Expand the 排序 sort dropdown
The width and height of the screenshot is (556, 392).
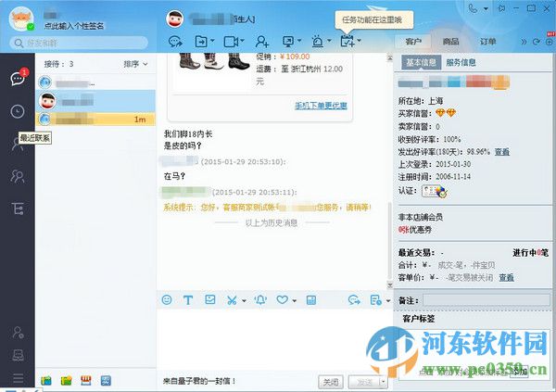click(x=135, y=64)
